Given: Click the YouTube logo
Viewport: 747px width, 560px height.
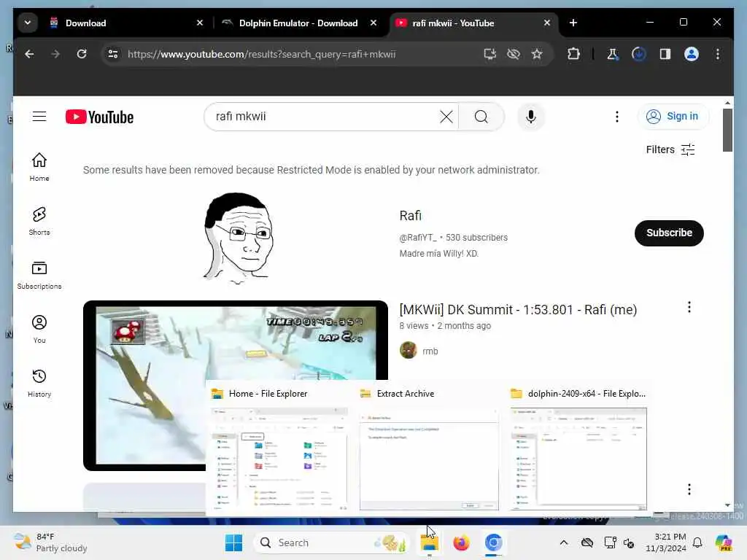Looking at the screenshot, I should tap(99, 117).
